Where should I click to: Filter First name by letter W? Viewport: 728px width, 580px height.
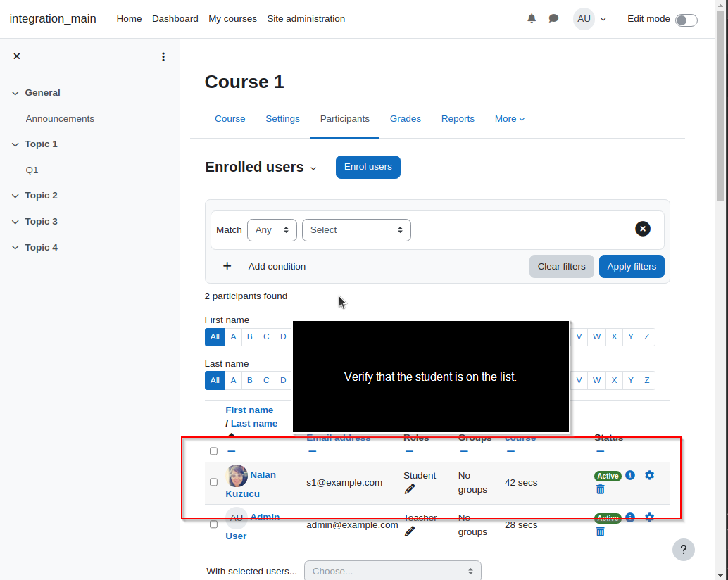596,337
